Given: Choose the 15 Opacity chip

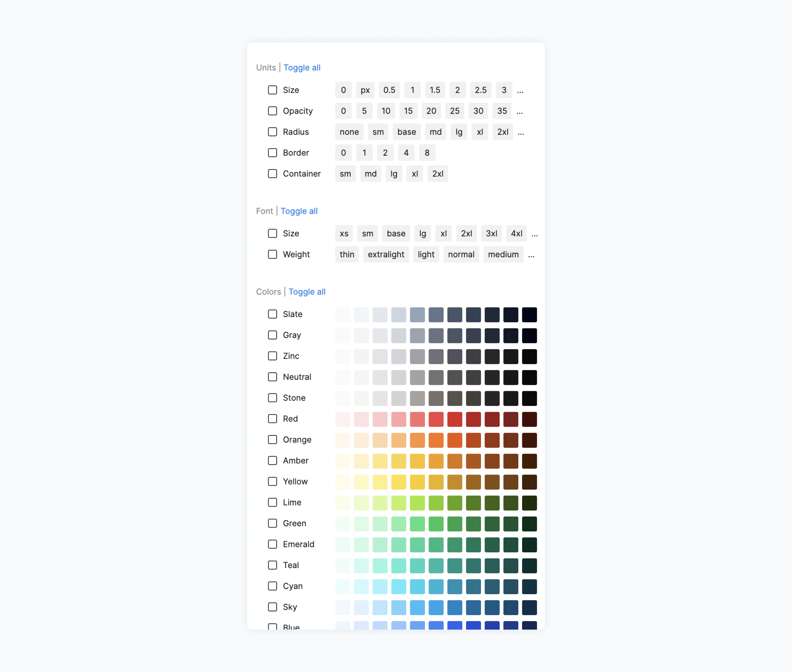Looking at the screenshot, I should click(408, 111).
